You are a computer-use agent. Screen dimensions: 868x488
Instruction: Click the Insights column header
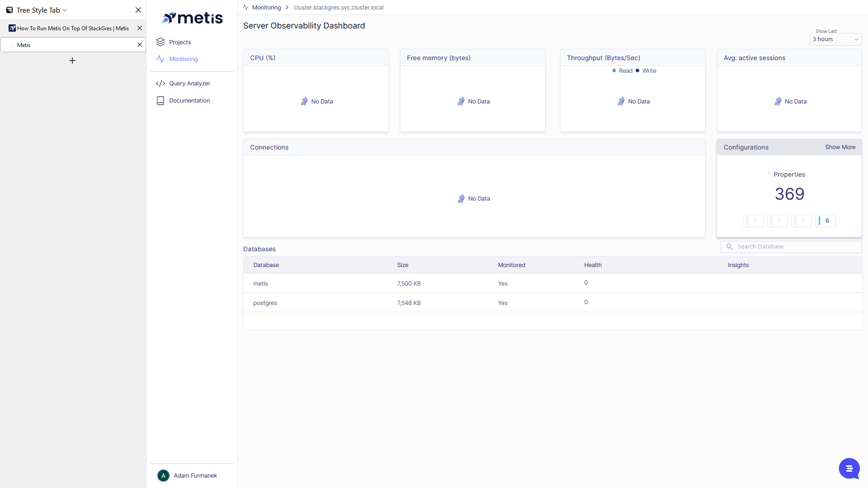click(738, 265)
